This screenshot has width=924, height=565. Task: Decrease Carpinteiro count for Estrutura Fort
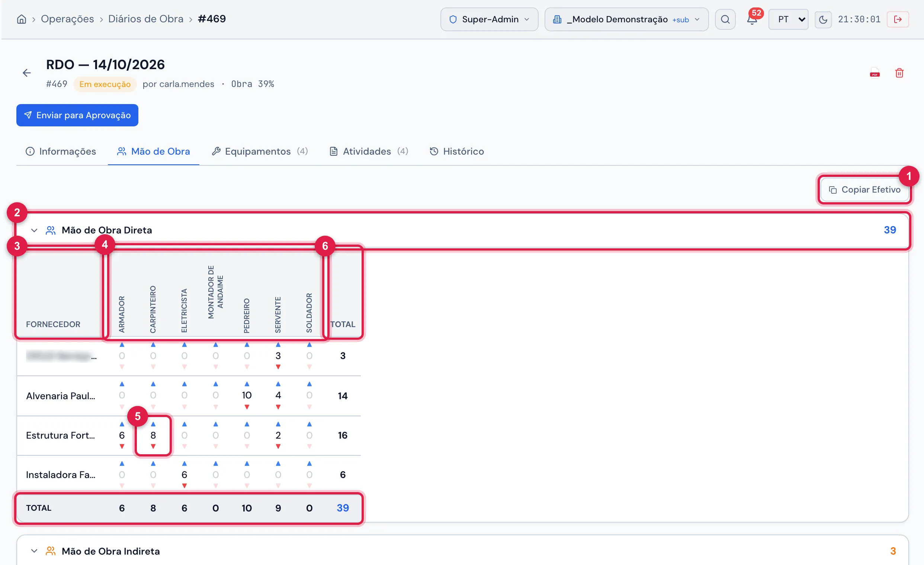(x=153, y=446)
